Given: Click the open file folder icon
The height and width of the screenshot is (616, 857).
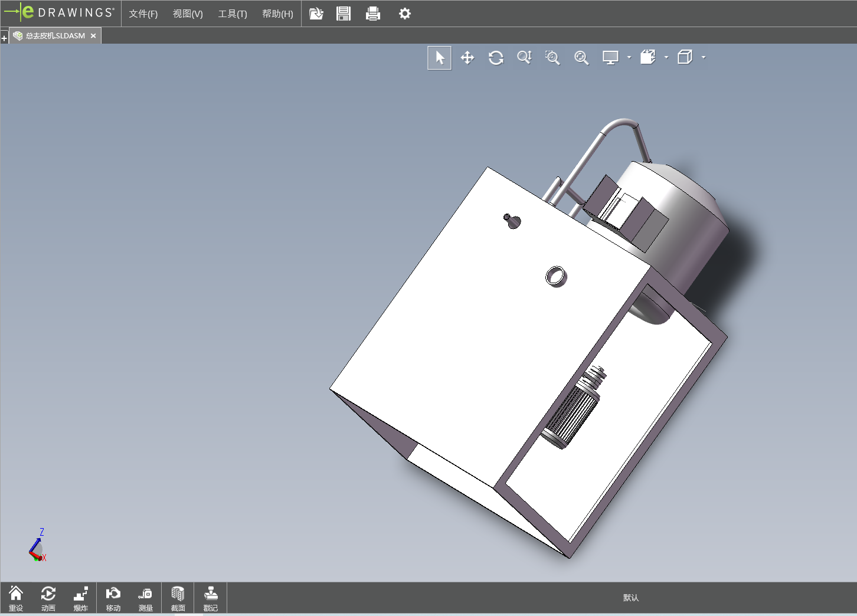Looking at the screenshot, I should [316, 14].
